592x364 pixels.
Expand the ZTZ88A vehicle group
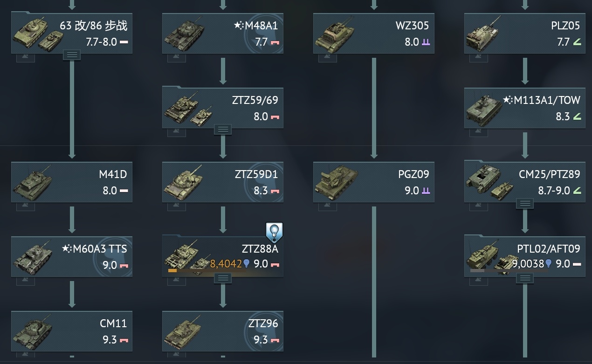(x=223, y=278)
